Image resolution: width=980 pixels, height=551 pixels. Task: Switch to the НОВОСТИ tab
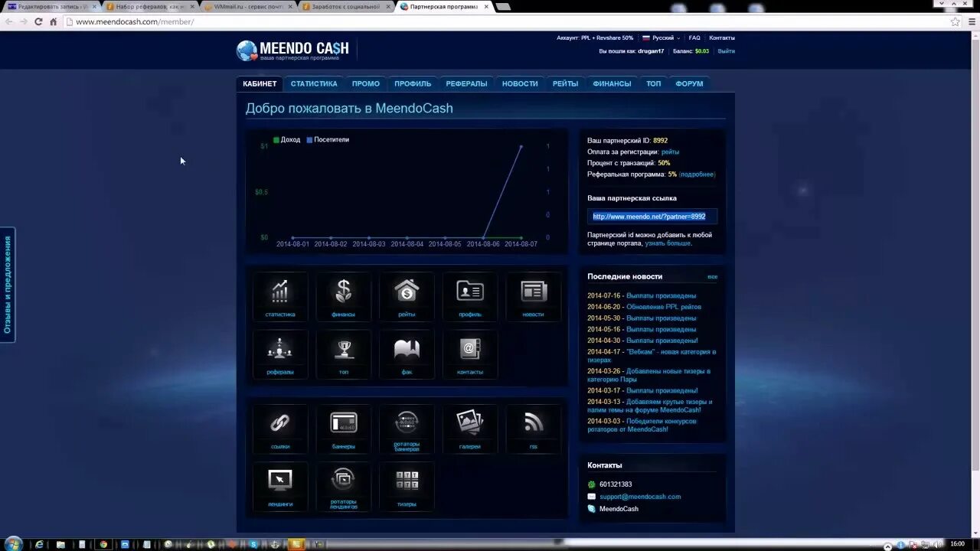tap(520, 83)
